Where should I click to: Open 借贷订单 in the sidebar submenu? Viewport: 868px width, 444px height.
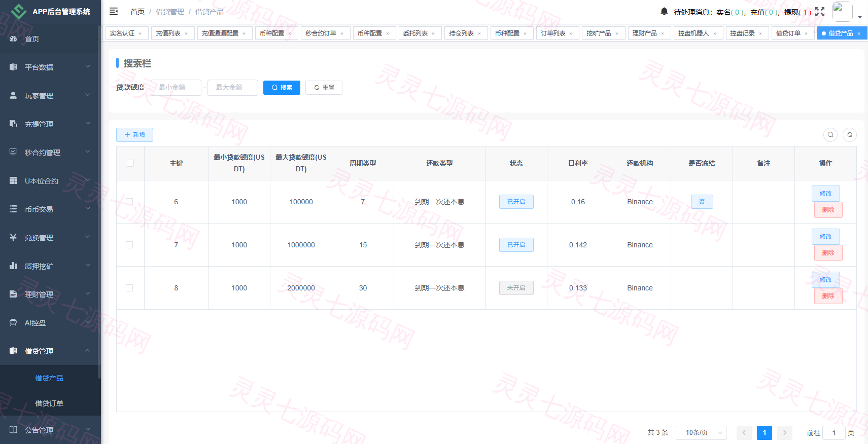[49, 403]
